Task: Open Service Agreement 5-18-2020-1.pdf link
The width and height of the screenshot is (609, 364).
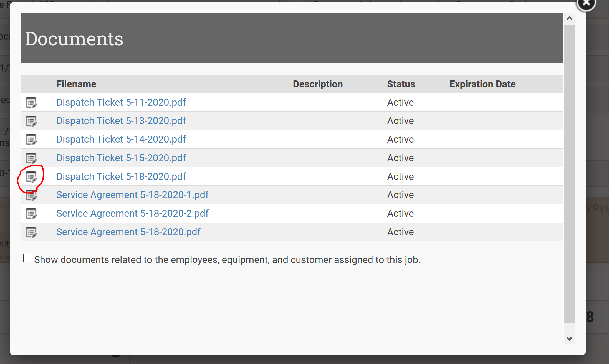Action: [x=132, y=195]
